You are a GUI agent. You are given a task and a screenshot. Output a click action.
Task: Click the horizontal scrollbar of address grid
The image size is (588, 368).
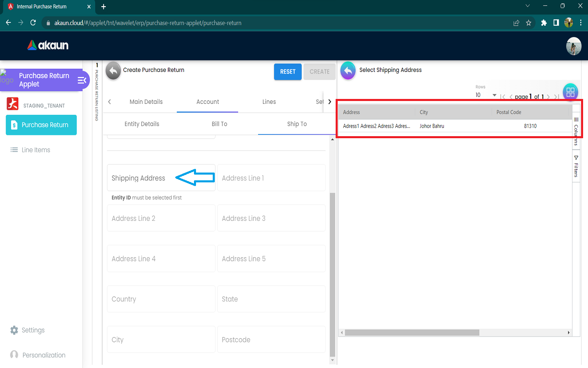point(412,333)
